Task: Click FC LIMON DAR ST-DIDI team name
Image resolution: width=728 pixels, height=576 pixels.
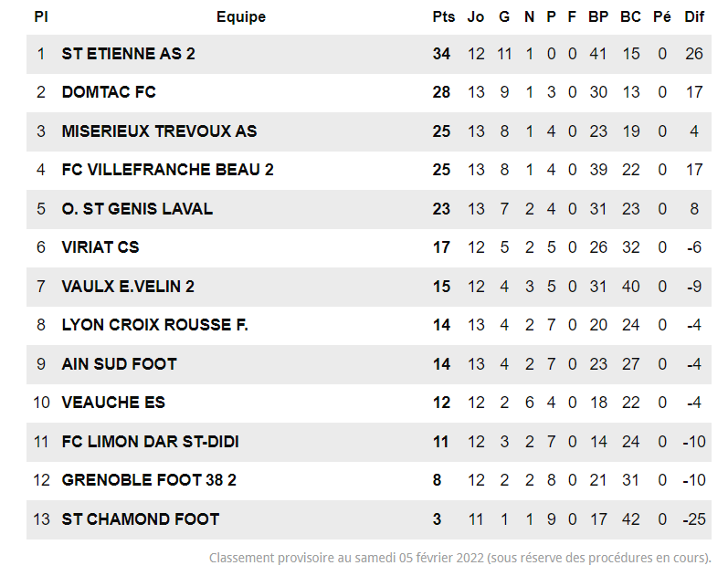Action: [x=151, y=442]
